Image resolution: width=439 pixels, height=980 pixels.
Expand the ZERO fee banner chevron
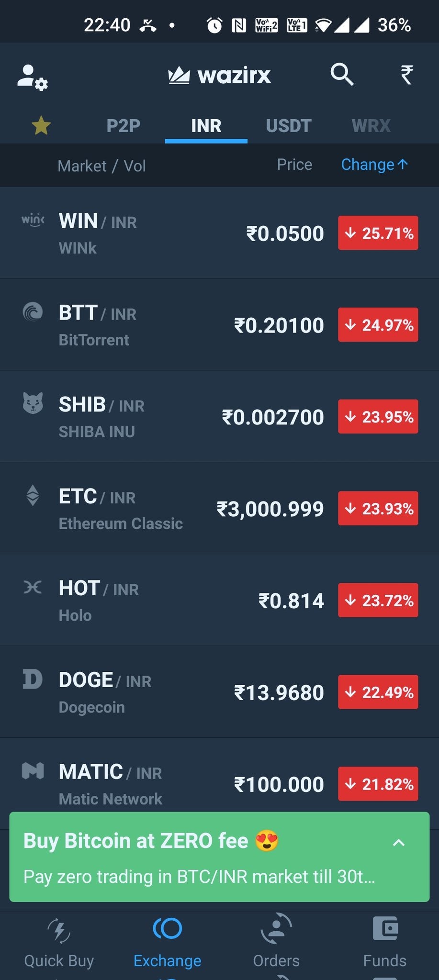[399, 843]
